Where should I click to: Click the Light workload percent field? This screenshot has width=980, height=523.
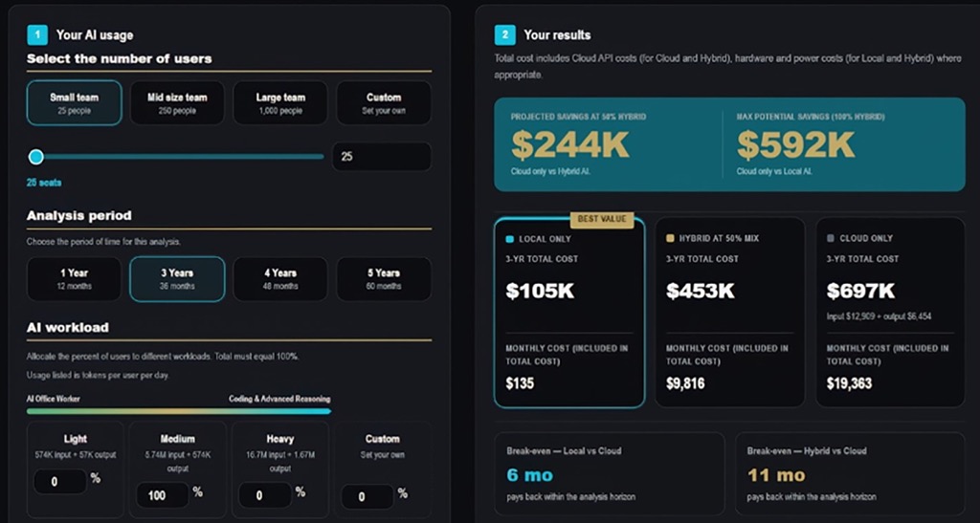click(60, 481)
